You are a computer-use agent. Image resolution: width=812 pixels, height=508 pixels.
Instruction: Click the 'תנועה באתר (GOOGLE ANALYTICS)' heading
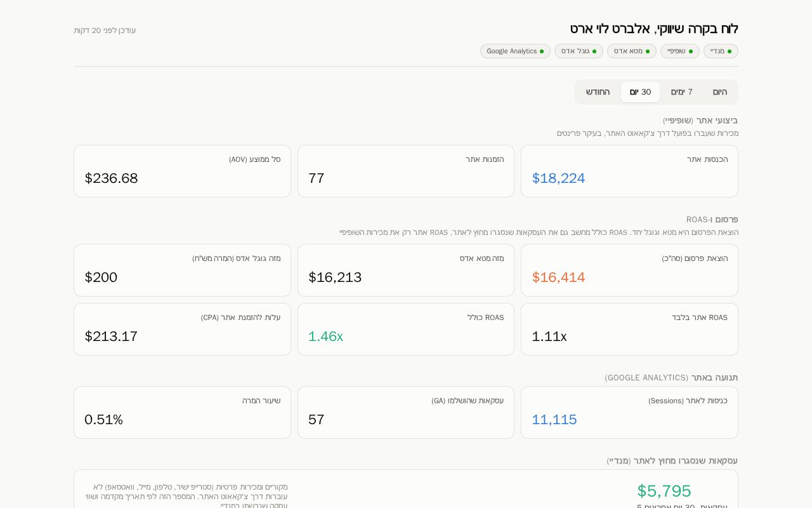671,378
